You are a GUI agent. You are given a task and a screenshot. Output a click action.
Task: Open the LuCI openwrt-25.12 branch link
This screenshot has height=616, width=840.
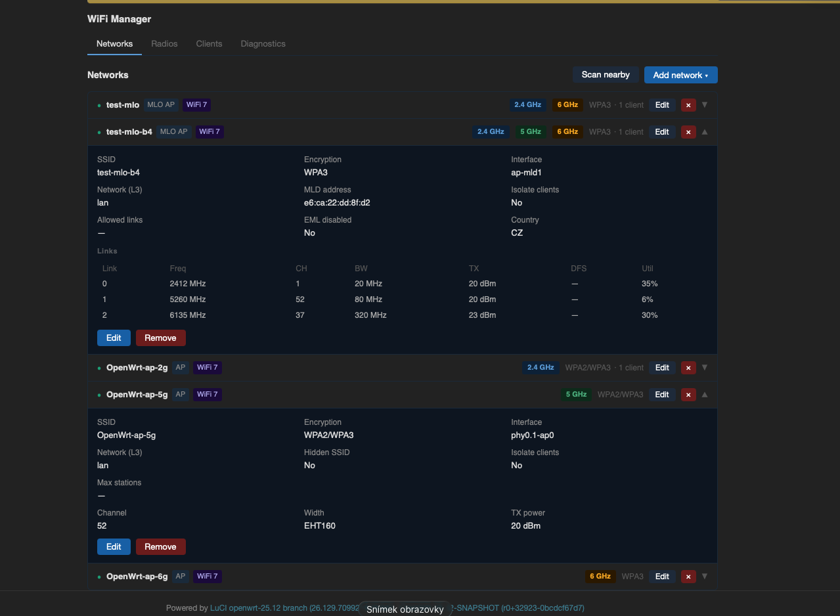tap(284, 608)
